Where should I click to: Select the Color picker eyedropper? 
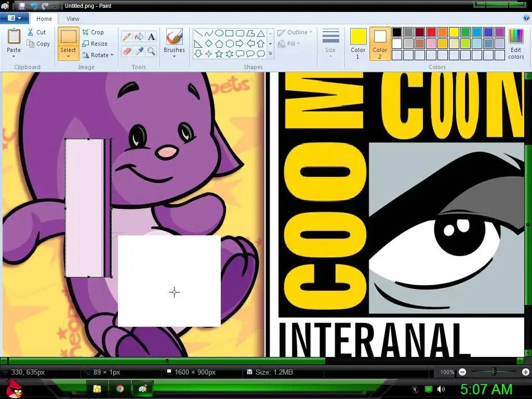[139, 51]
